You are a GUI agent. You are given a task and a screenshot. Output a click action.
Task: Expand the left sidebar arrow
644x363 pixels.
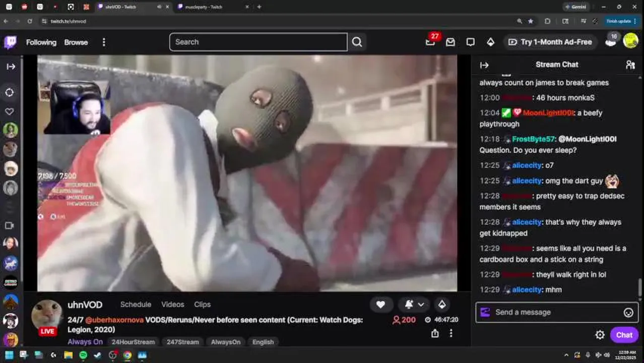tap(11, 67)
